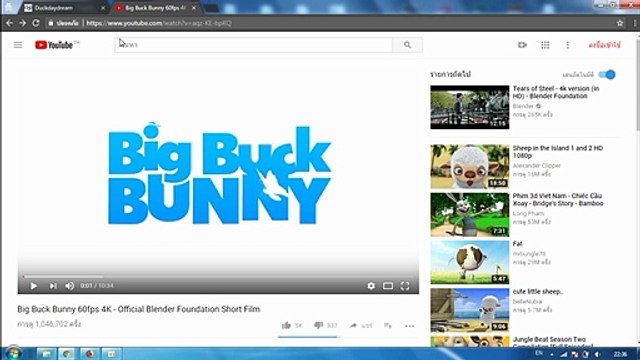Viewport: 640px width, 360px height.
Task: Click the taskbar clock 22:36
Action: [620, 354]
